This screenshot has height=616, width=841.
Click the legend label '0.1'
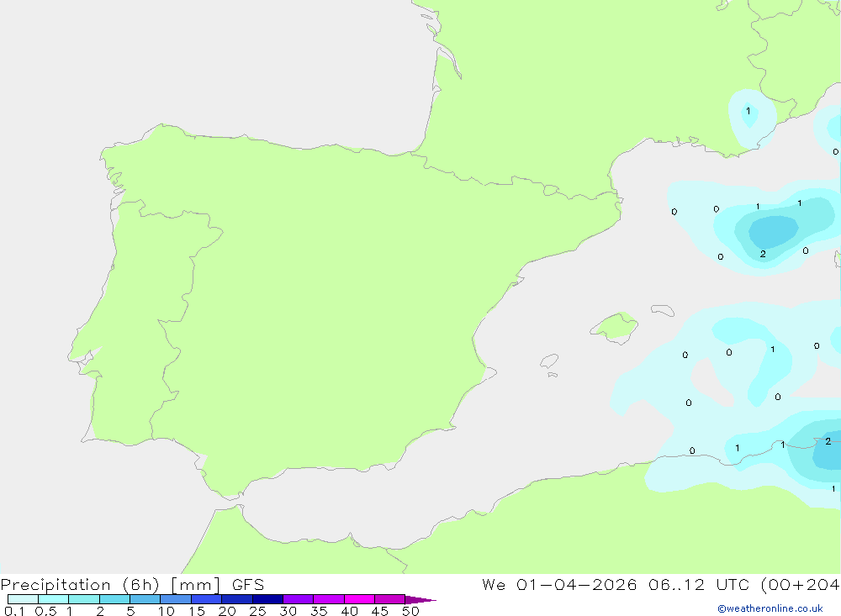click(x=14, y=611)
